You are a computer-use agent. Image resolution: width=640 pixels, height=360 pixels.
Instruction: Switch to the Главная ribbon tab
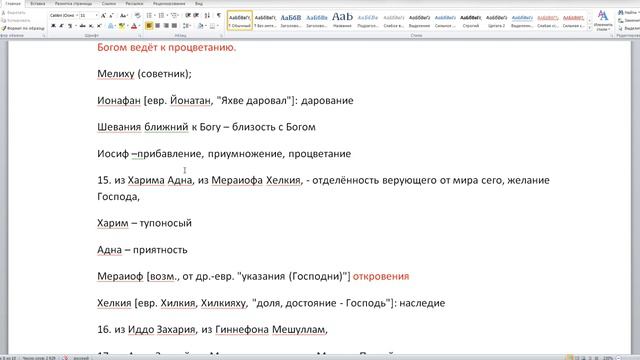(x=13, y=4)
